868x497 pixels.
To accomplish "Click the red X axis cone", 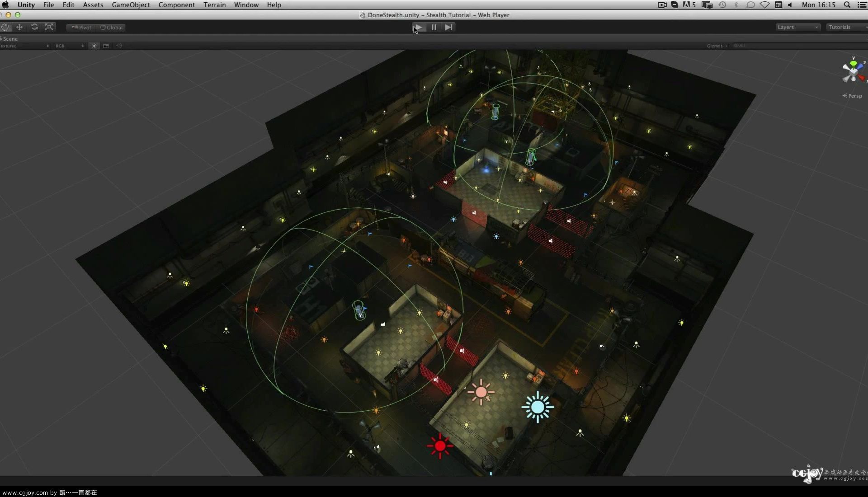I will click(862, 78).
